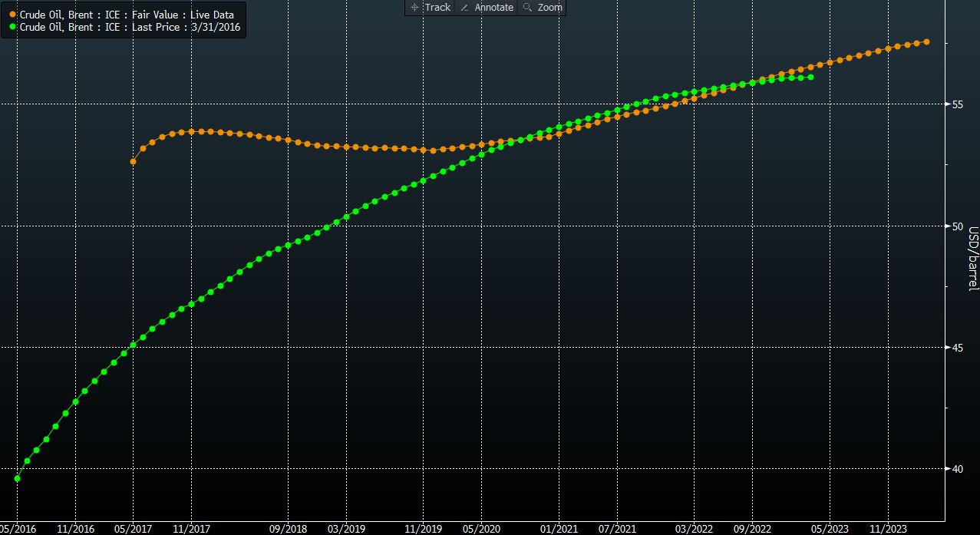The width and height of the screenshot is (980, 535).
Task: Click the 55 price label on y-axis
Action: point(957,104)
